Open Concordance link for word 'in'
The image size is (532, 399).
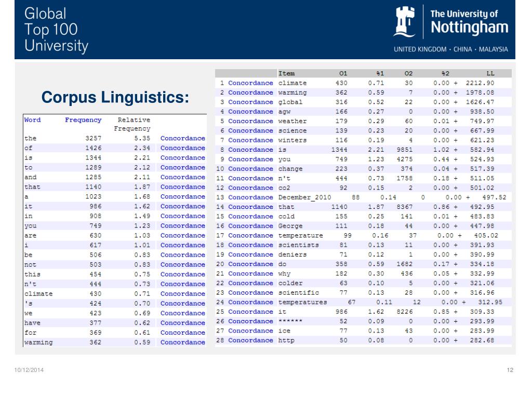[x=182, y=216]
